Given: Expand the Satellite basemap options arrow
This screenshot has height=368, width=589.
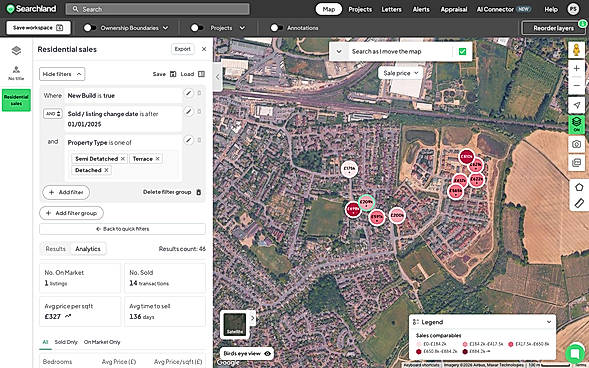Looking at the screenshot, I should [x=252, y=318].
